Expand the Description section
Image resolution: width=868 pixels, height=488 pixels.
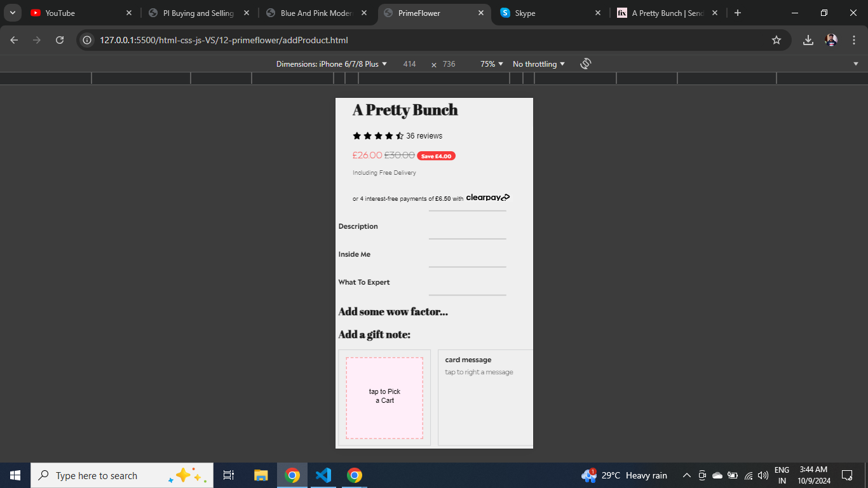(x=358, y=227)
